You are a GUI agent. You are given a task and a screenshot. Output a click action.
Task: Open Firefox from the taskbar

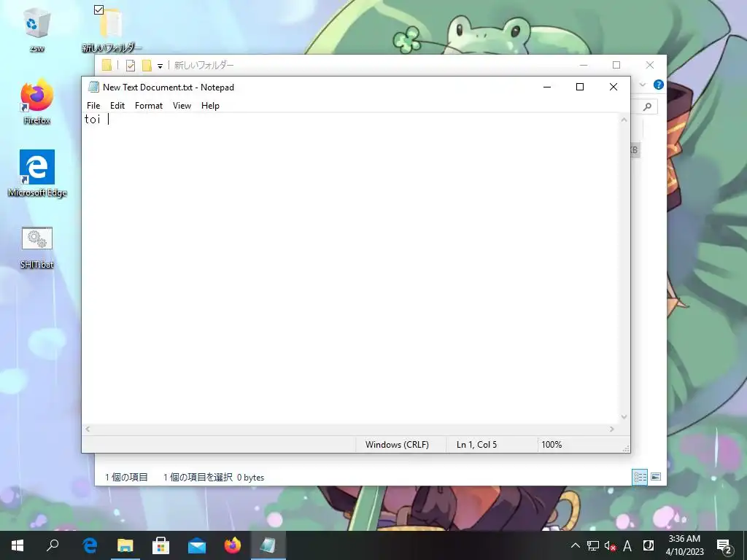coord(233,545)
